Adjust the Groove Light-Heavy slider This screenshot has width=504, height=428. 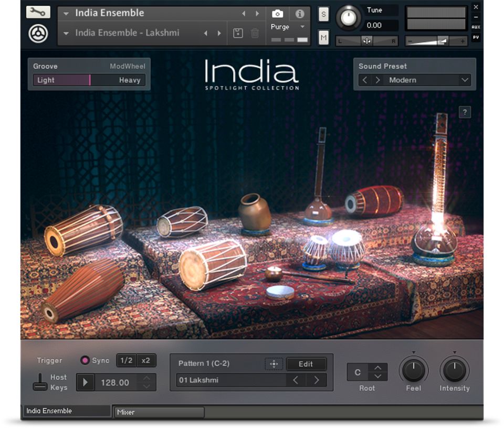(x=89, y=80)
